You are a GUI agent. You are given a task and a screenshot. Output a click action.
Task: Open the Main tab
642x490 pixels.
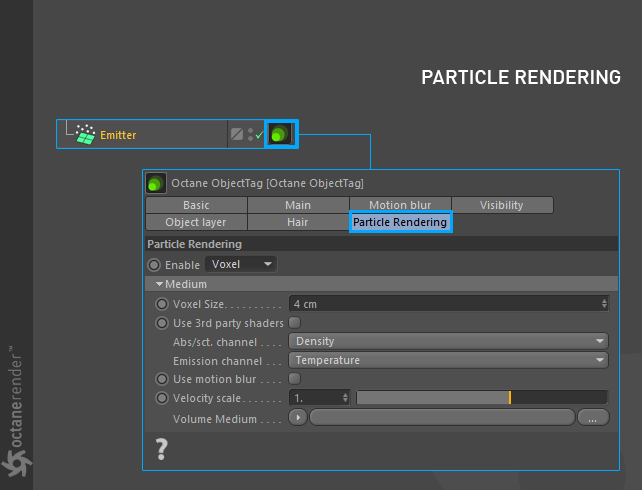(298, 205)
